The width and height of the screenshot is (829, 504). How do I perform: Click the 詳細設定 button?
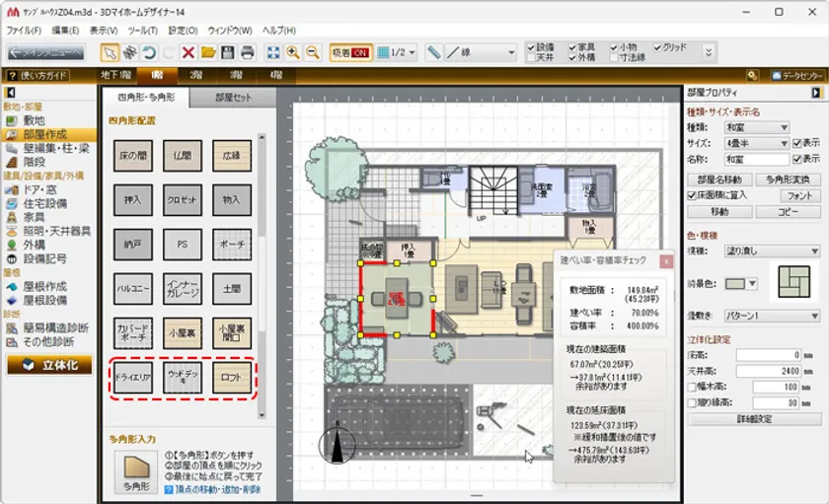(755, 419)
